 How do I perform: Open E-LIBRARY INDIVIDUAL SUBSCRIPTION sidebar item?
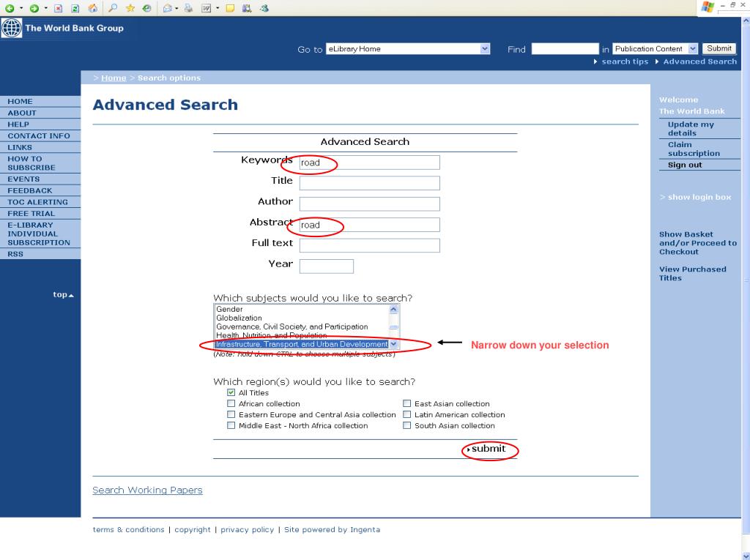(40, 234)
